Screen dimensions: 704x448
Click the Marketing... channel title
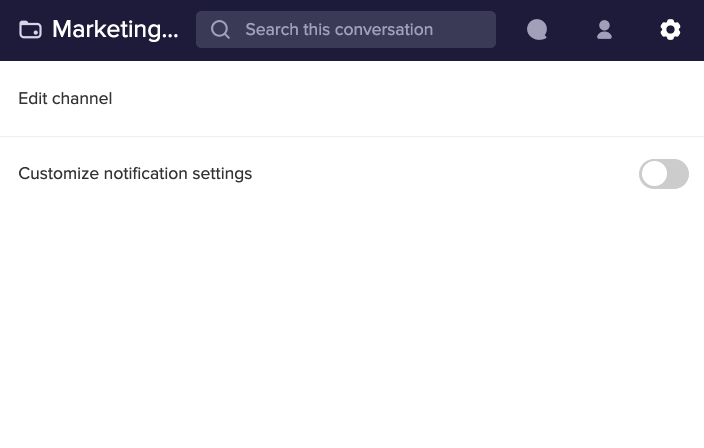[115, 30]
